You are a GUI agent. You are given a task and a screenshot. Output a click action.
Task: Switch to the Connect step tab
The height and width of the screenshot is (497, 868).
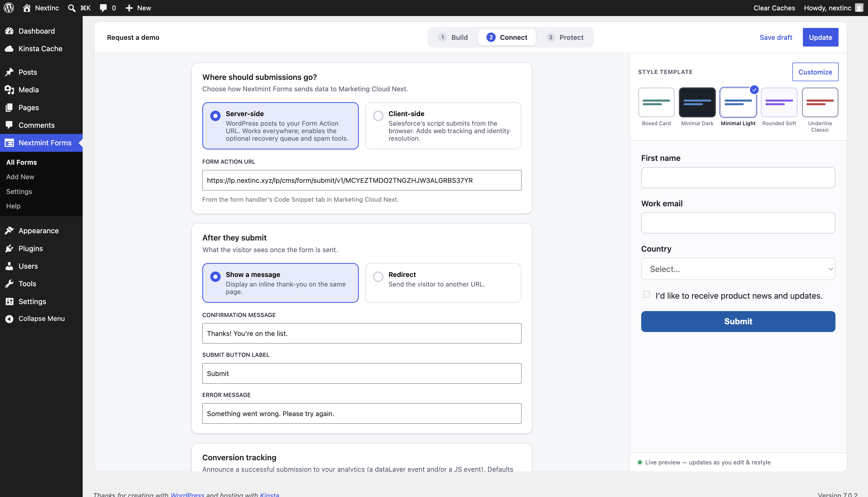click(507, 37)
